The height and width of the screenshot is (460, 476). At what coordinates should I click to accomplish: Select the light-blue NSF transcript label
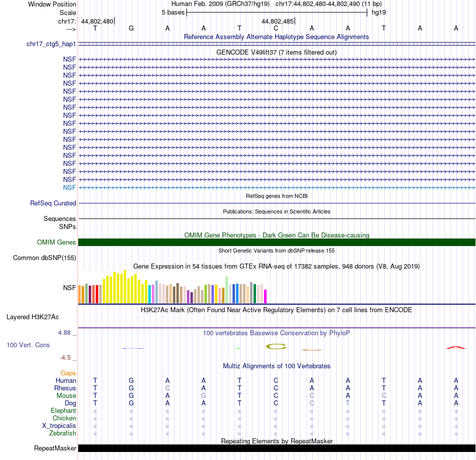tap(69, 187)
